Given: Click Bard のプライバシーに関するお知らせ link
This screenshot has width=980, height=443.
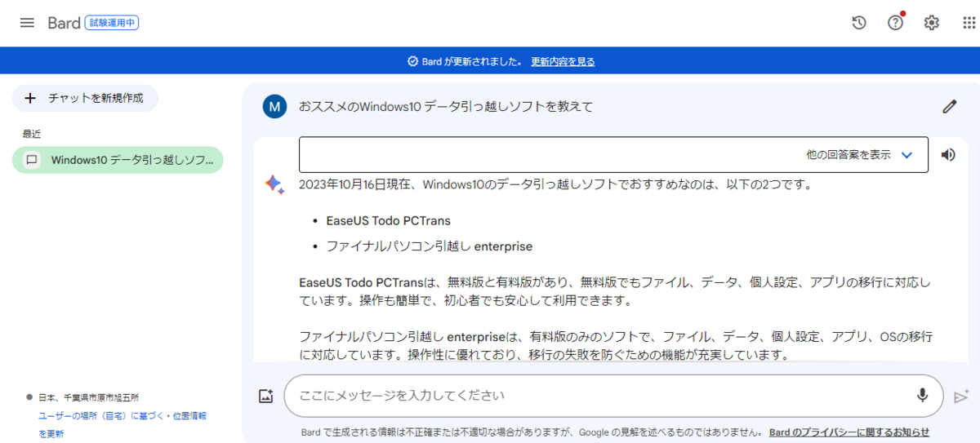Looking at the screenshot, I should point(849,432).
